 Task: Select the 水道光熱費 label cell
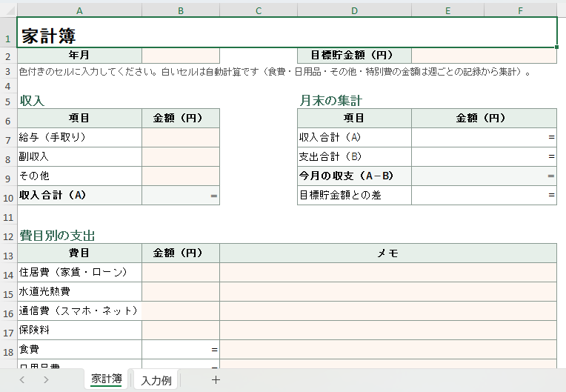tap(79, 292)
